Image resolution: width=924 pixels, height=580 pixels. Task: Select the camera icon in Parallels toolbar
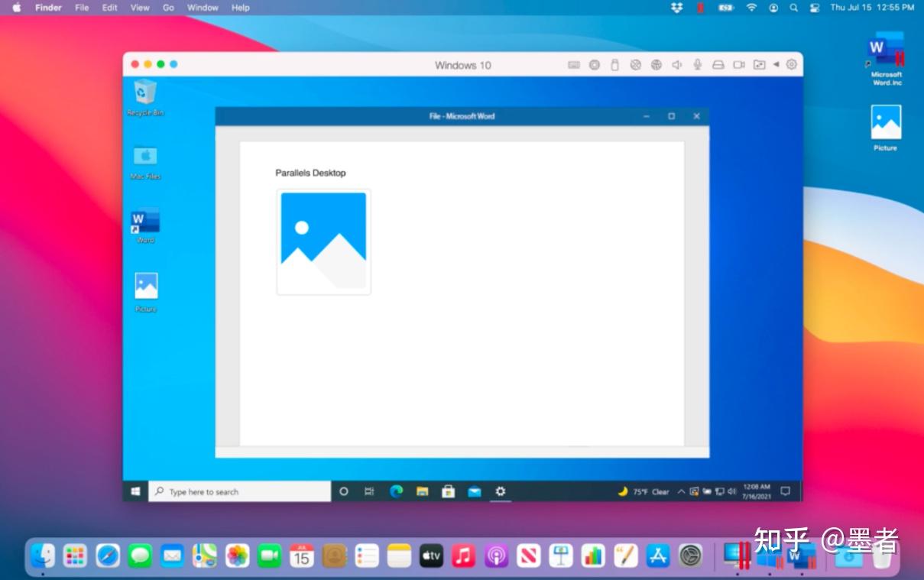pyautogui.click(x=738, y=65)
